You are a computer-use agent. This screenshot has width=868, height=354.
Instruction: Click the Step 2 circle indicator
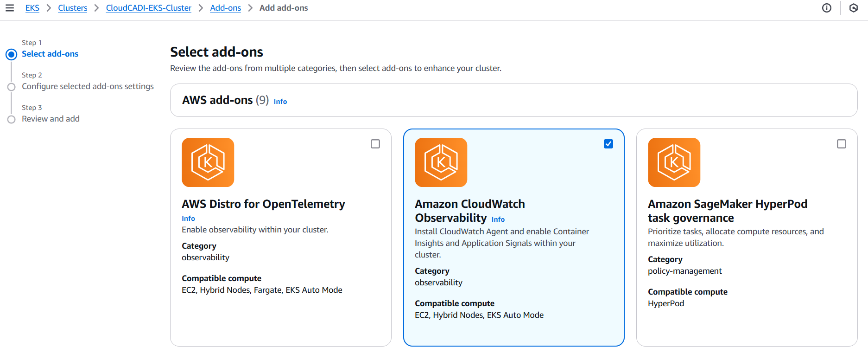point(11,87)
